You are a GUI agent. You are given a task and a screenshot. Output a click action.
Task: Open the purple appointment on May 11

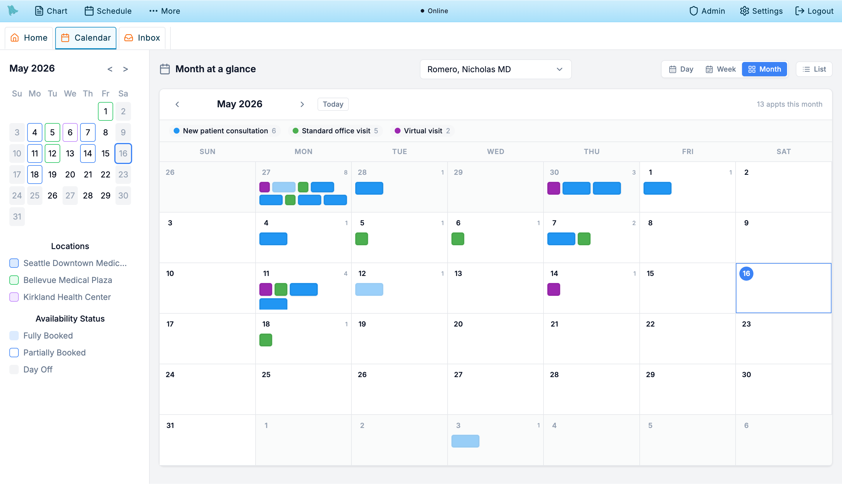pyautogui.click(x=265, y=289)
